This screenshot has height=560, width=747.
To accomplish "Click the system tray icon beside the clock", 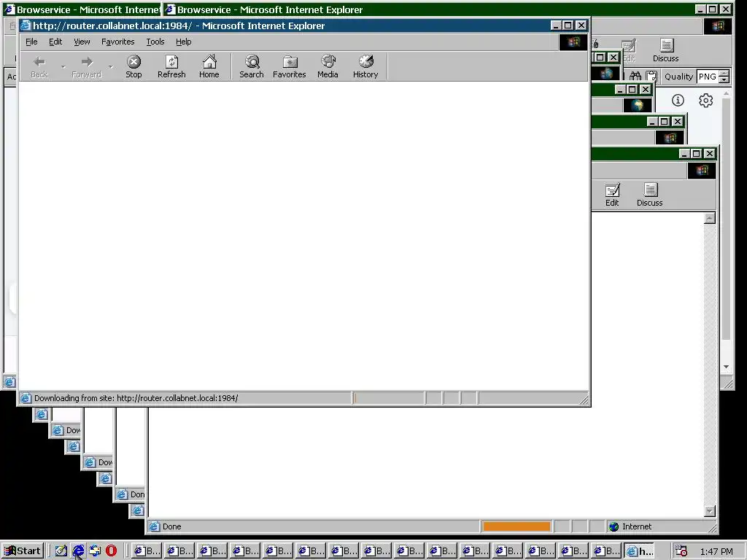I will [681, 551].
